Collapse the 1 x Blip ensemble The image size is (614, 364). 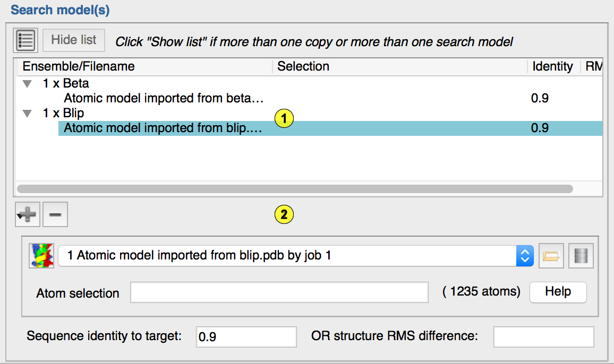coord(27,114)
